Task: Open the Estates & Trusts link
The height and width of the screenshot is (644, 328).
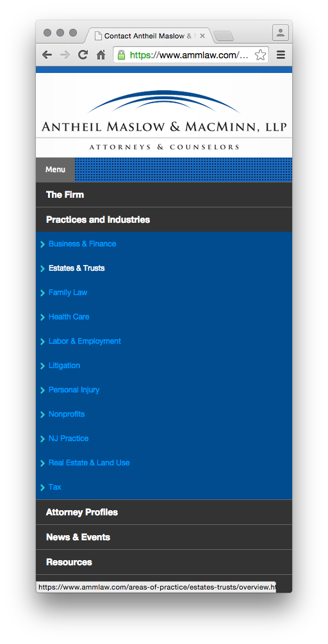Action: (x=76, y=268)
